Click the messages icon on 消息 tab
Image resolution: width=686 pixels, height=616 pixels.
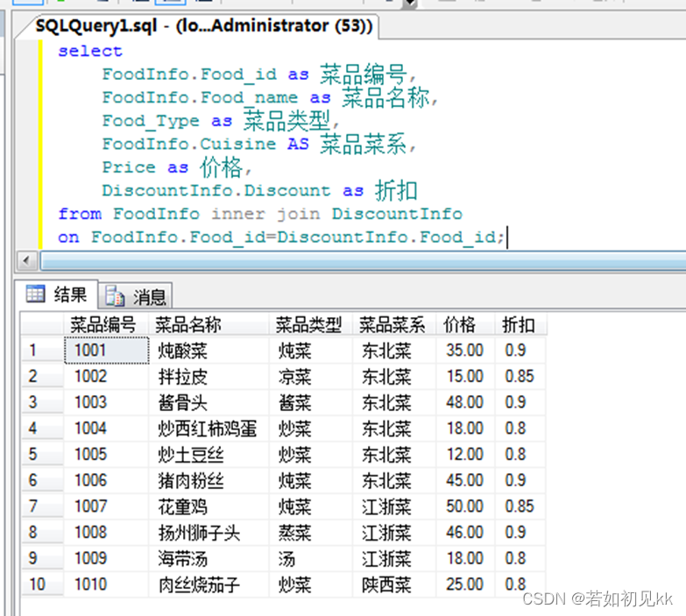[115, 296]
